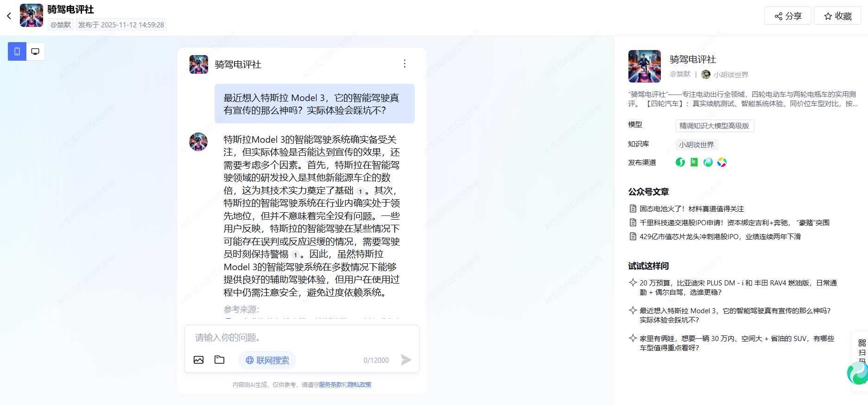
Task: Focus the 请输入你的问题 input field
Action: pyautogui.click(x=302, y=337)
